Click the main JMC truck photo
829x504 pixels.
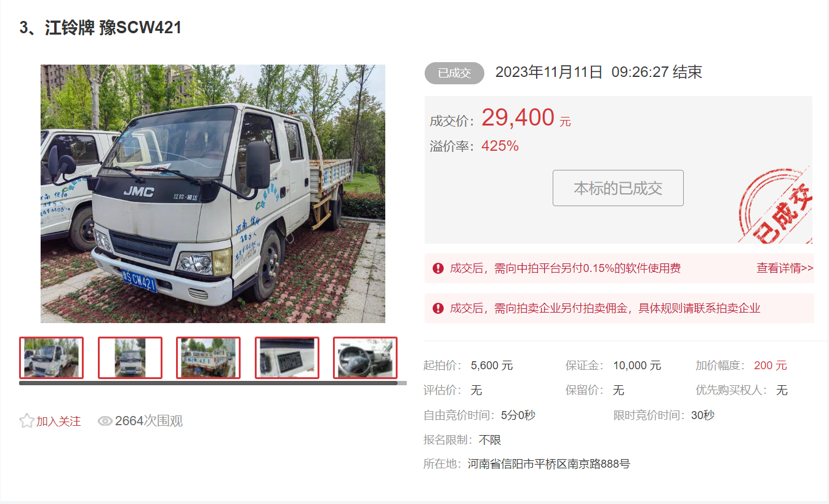coord(213,194)
